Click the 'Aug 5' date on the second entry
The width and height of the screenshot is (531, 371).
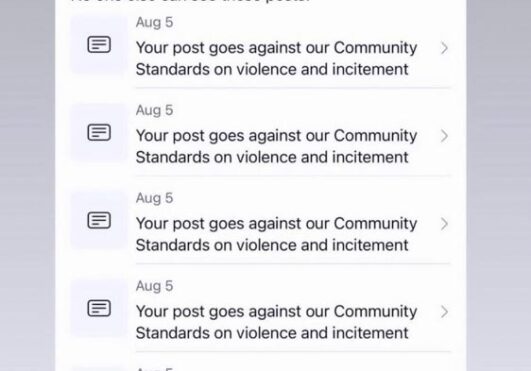pyautogui.click(x=154, y=111)
